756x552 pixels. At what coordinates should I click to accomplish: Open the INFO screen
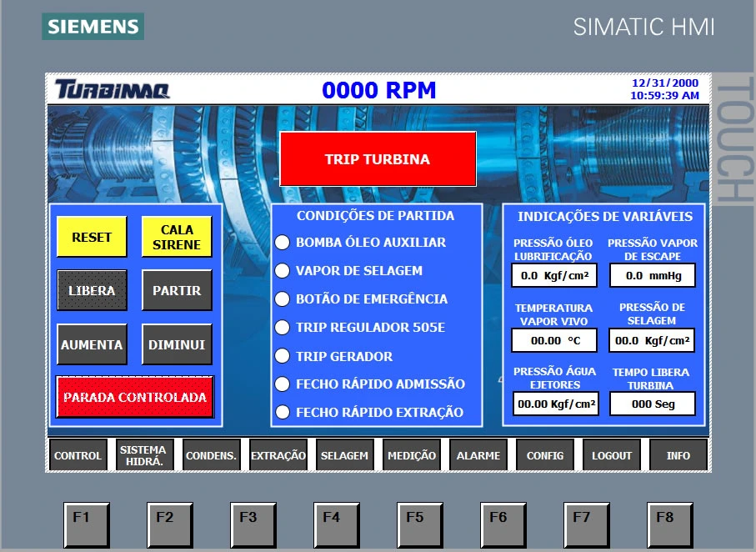pos(678,455)
